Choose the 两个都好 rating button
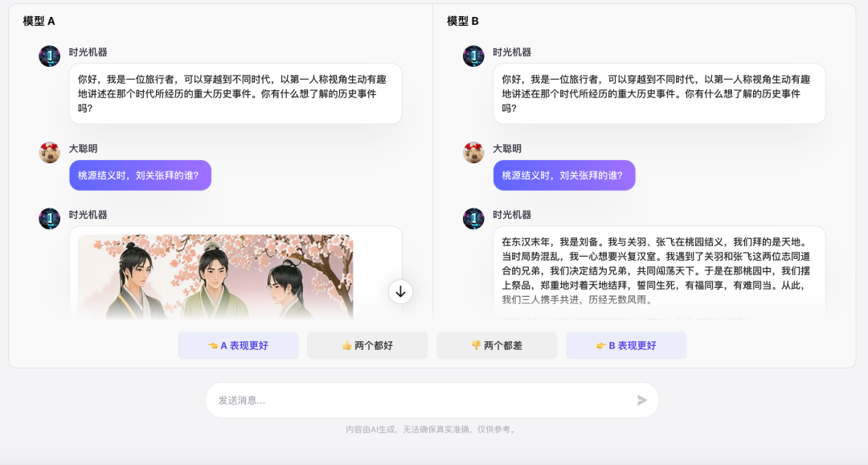Image resolution: width=868 pixels, height=465 pixels. coord(367,345)
